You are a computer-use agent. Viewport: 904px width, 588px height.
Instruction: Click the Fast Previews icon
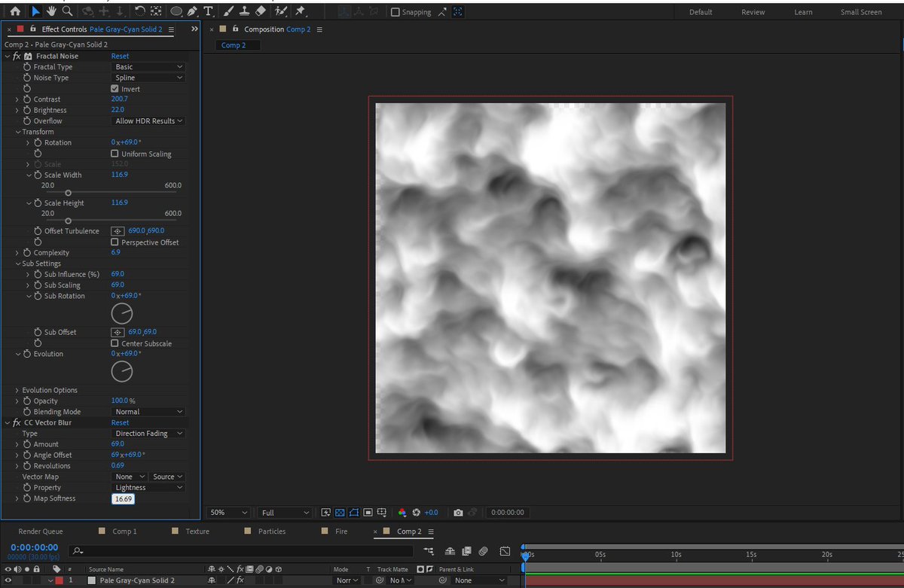point(326,513)
